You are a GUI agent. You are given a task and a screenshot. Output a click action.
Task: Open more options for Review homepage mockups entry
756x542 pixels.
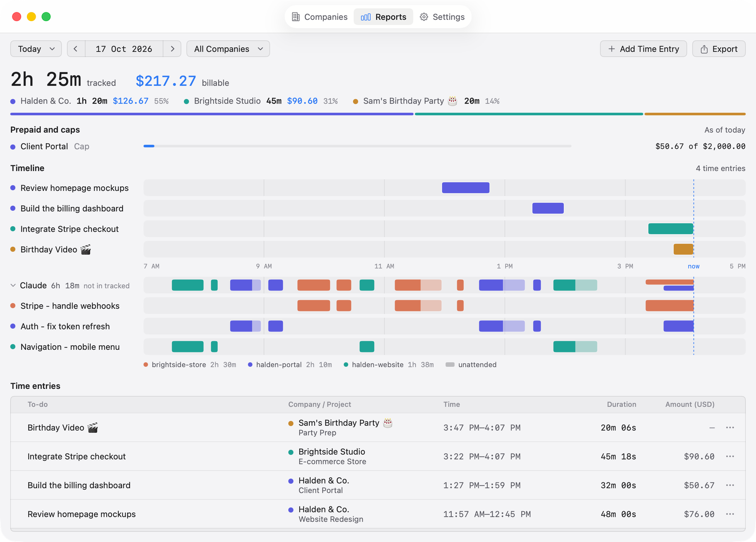pyautogui.click(x=730, y=514)
